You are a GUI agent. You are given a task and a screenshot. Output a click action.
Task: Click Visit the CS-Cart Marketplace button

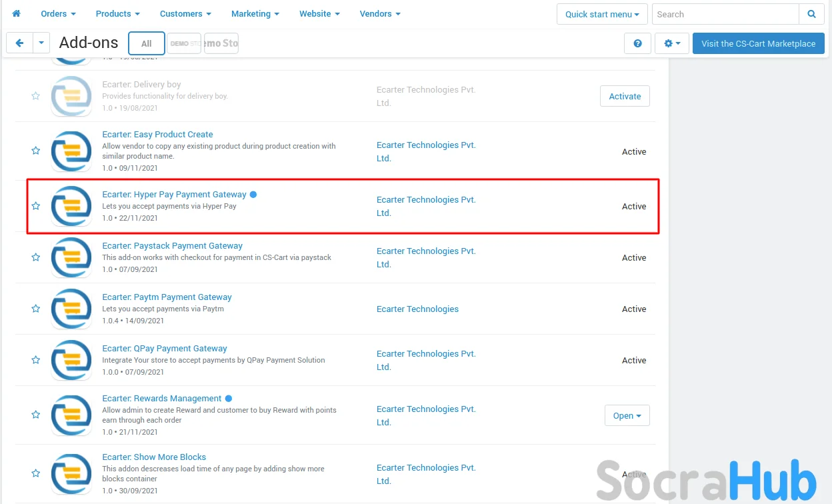pyautogui.click(x=758, y=43)
